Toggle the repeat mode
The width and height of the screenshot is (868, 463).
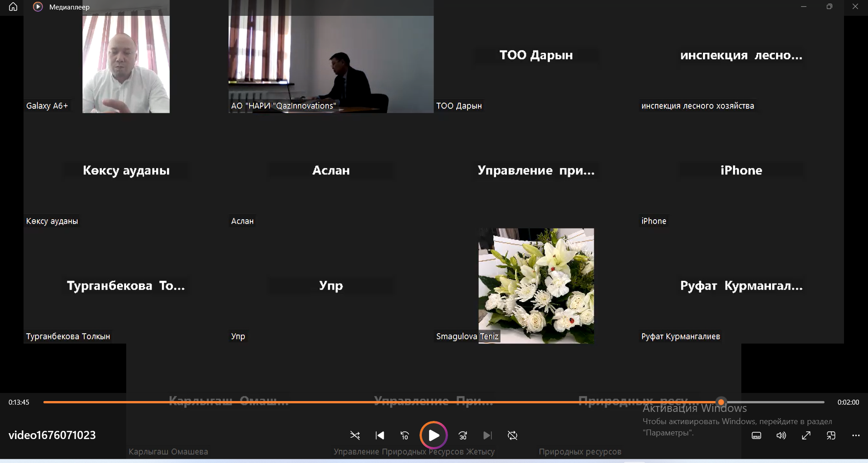point(512,435)
